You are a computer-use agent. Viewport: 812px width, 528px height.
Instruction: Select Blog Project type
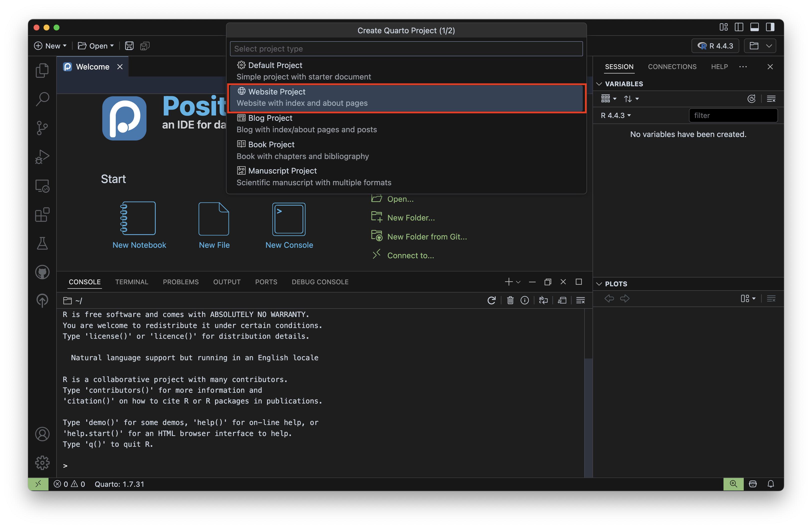(406, 123)
